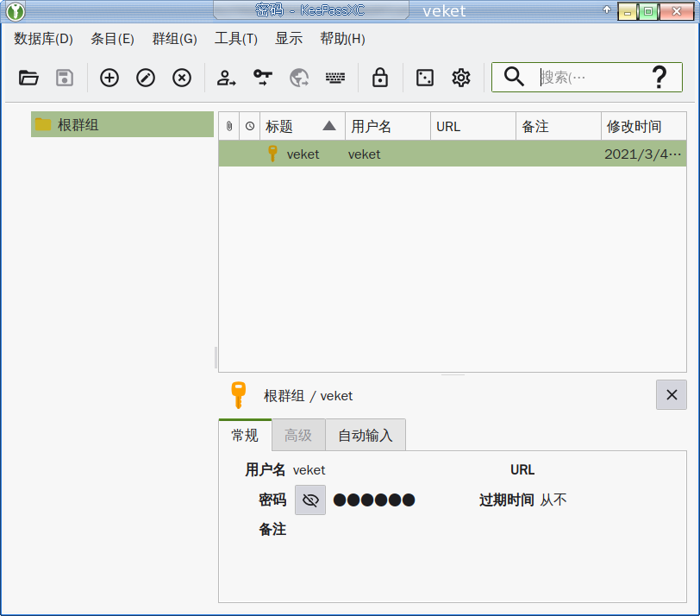Close the KeePassXC window

click(677, 11)
